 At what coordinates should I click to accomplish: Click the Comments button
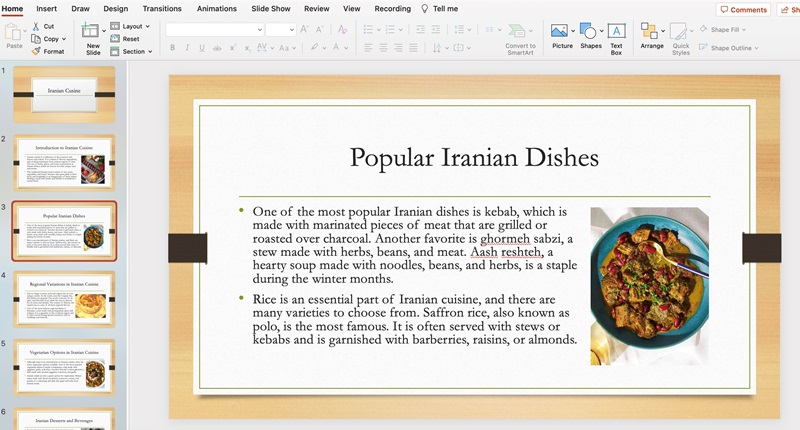tap(743, 9)
